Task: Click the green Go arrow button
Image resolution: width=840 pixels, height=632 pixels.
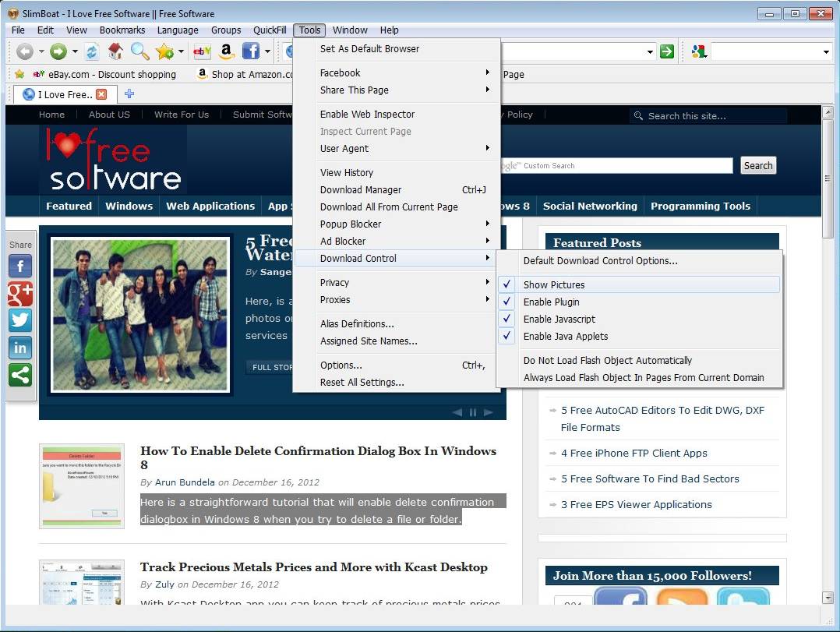Action: point(667,51)
